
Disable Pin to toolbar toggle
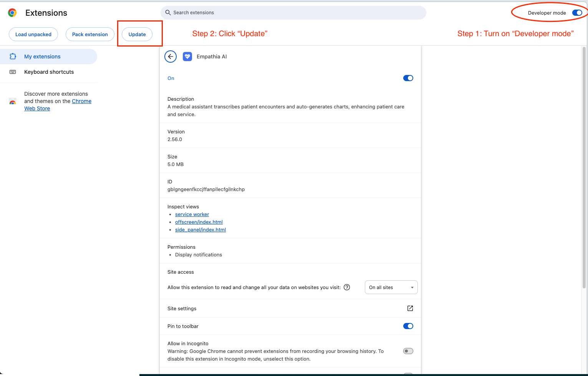pyautogui.click(x=408, y=326)
